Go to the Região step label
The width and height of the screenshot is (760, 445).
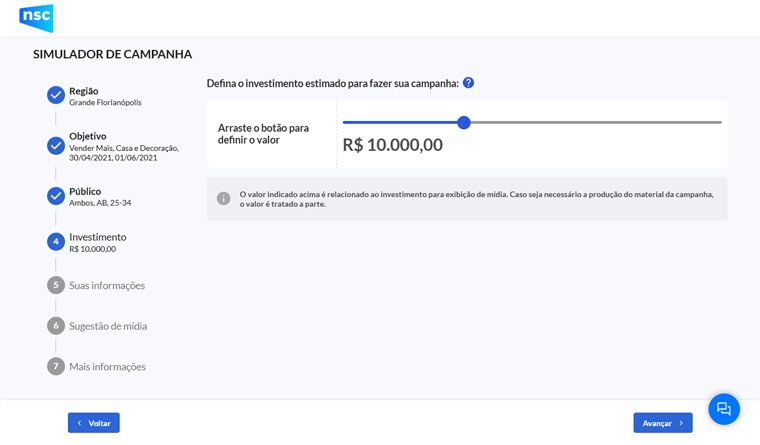pos(84,91)
